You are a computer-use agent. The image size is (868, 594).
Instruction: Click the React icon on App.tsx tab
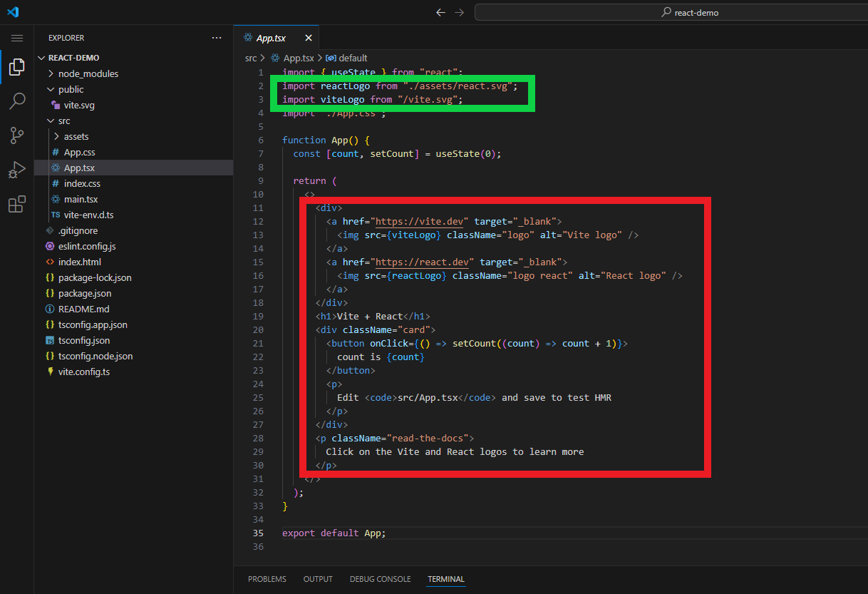(x=248, y=38)
